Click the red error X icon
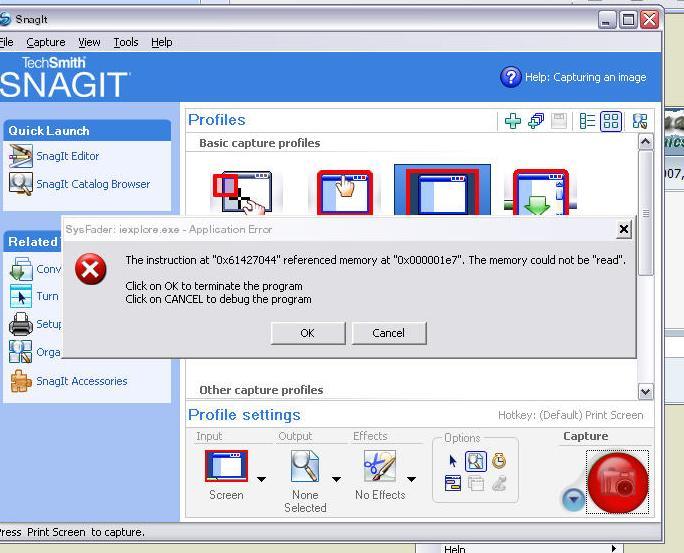 point(91,269)
